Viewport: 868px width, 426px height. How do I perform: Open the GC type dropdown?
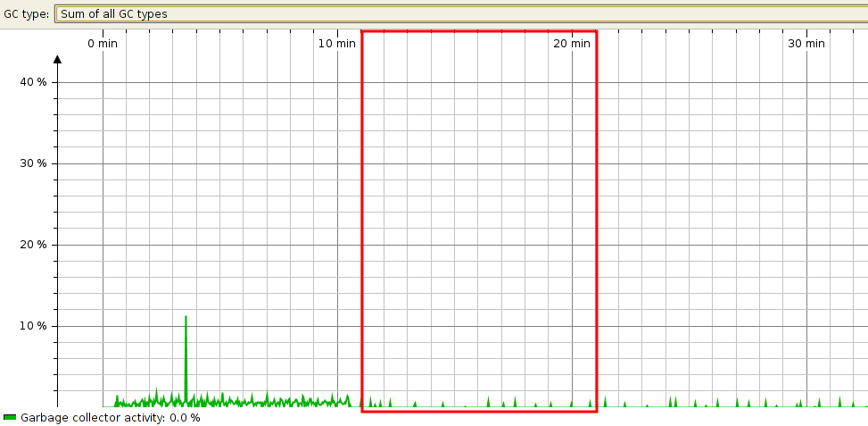(x=459, y=14)
